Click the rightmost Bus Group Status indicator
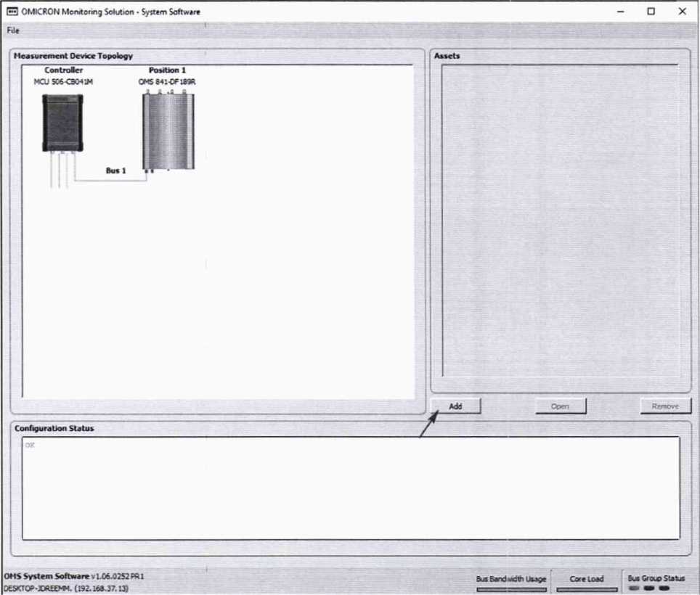700x595 pixels. tap(664, 588)
